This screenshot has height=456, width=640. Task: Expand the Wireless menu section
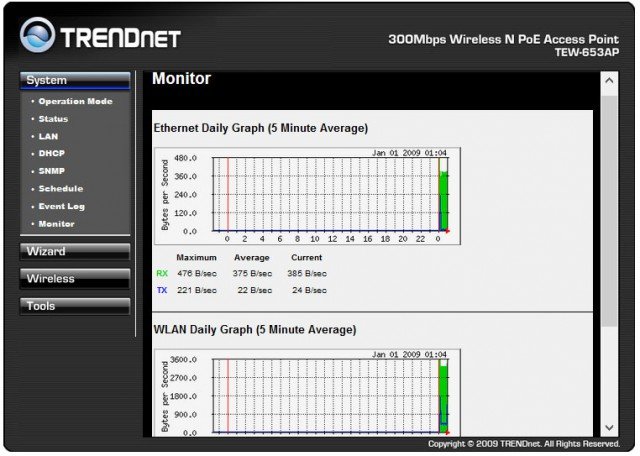coord(74,278)
